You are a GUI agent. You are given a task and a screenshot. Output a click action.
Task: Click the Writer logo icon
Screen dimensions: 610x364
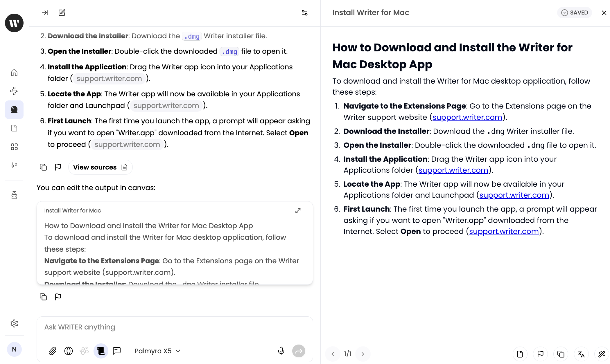tap(14, 23)
